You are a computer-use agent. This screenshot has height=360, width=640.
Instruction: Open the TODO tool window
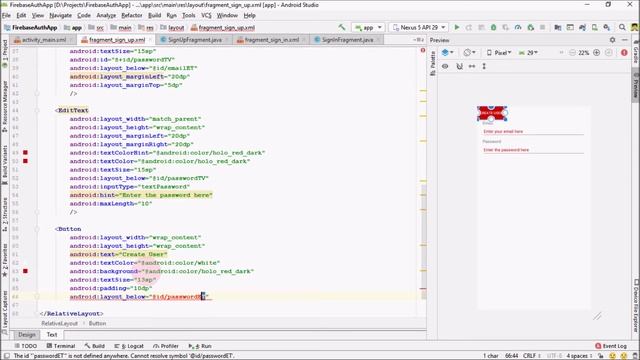[26, 346]
